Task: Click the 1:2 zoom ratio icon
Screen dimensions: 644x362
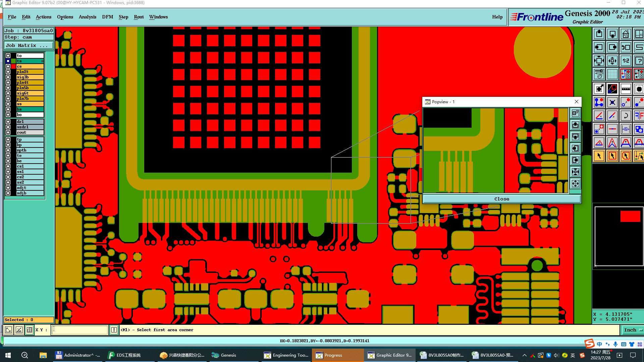Action: click(626, 61)
